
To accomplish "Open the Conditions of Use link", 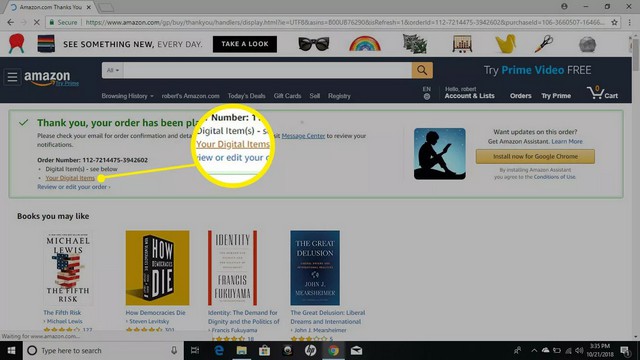I will coord(554,177).
